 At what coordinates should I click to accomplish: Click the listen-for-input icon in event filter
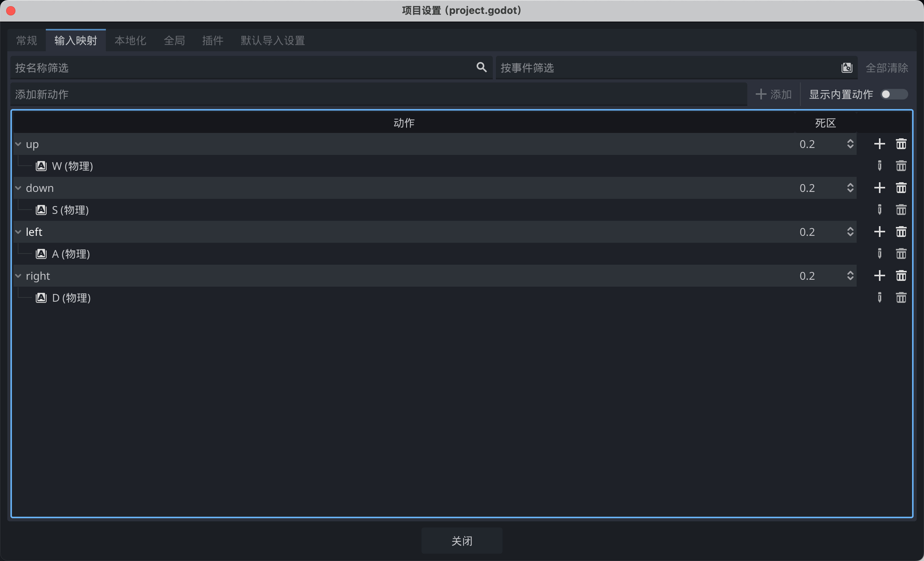(x=847, y=68)
